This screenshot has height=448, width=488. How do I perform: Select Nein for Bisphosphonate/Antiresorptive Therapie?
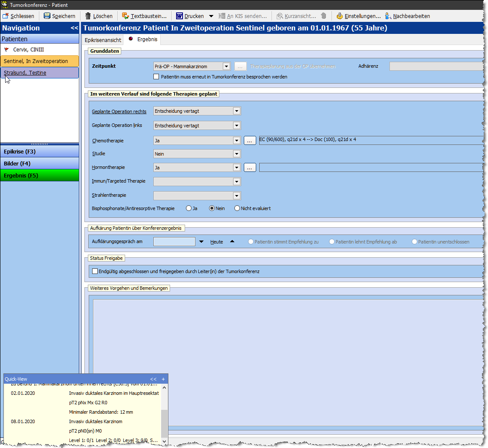pos(212,208)
